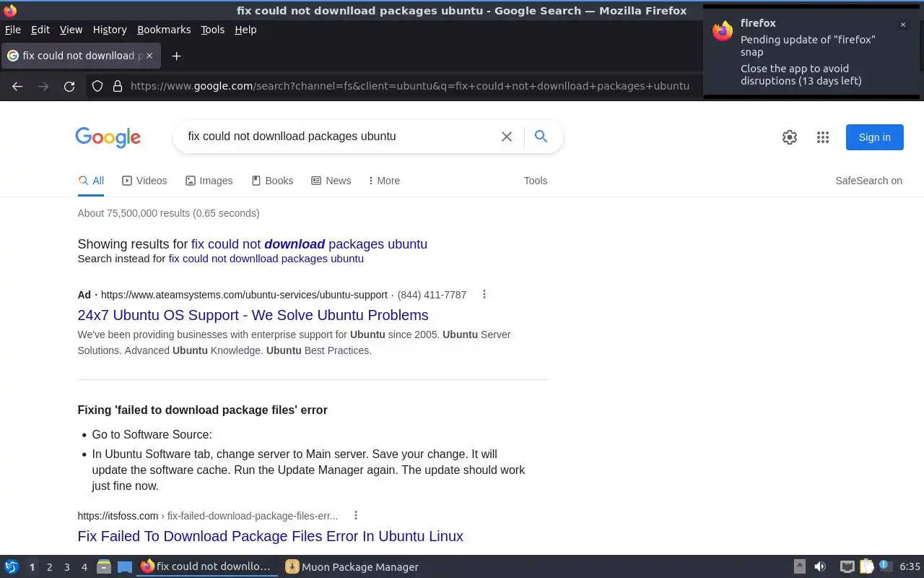Click the ad phone number (844) 411-7787

432,295
